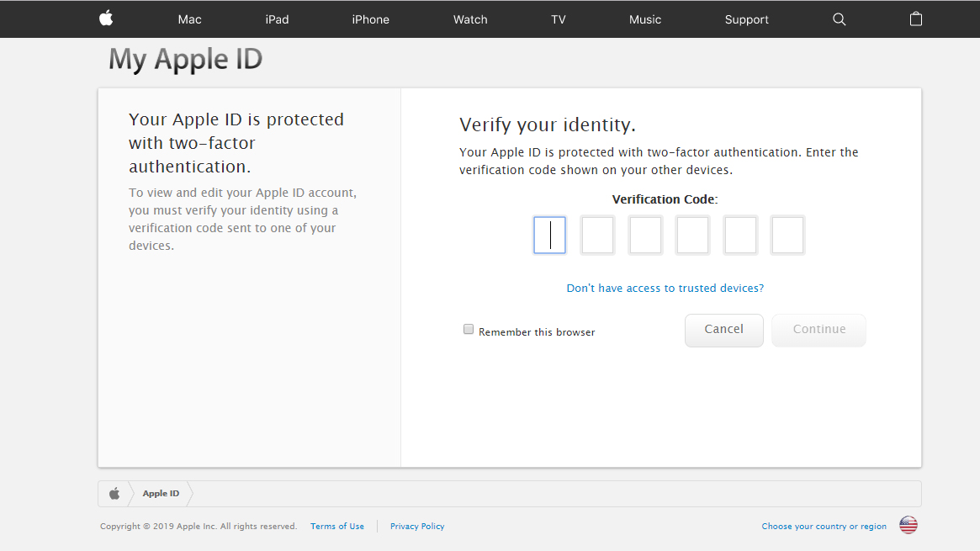Open the TV menu
This screenshot has width=980, height=551.
point(558,19)
